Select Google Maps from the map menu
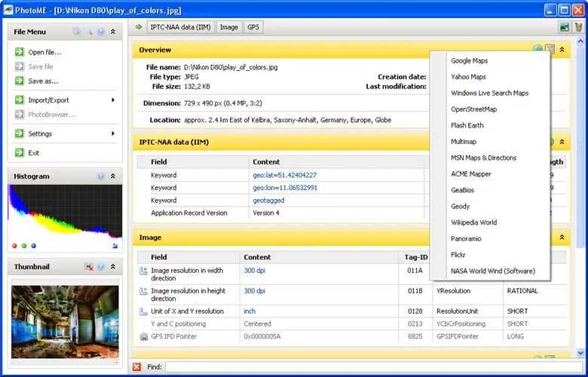The width and height of the screenshot is (588, 377). pos(490,60)
